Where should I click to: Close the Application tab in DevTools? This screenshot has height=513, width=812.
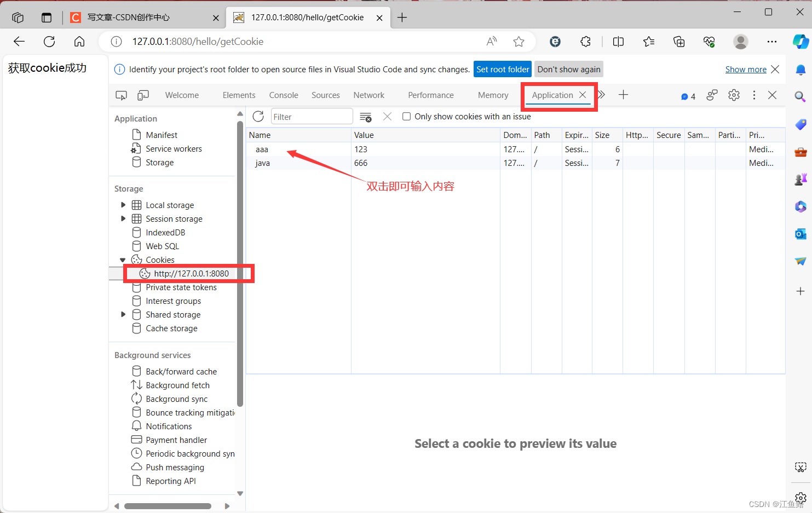tap(583, 95)
